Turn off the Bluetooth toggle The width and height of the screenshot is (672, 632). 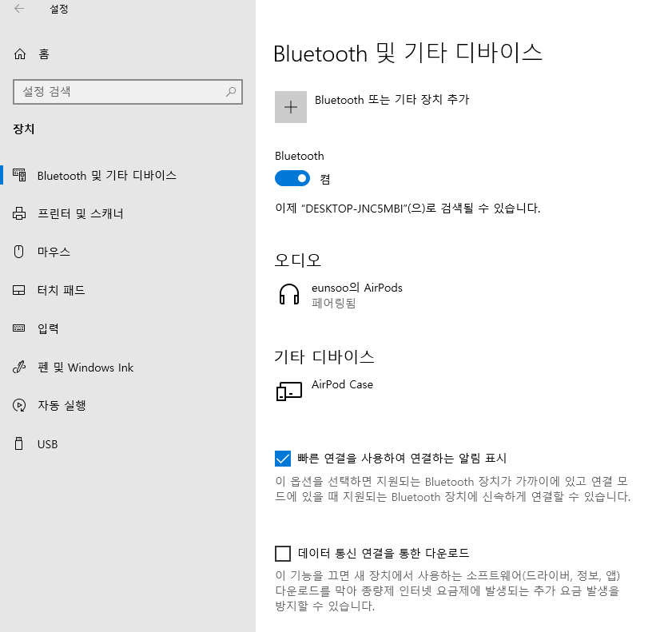292,178
